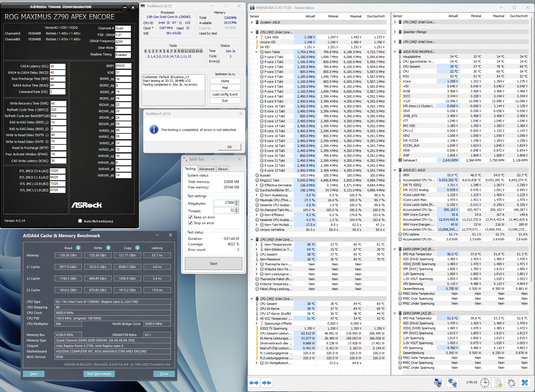Uncheck Beep on error option
535x392 pixels.
(x=190, y=217)
